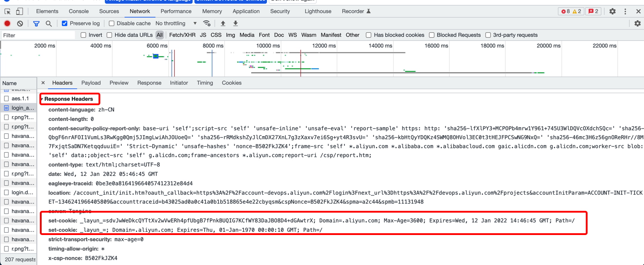Open DevTools three-dot customize menu
The width and height of the screenshot is (644, 265).
coord(625,11)
